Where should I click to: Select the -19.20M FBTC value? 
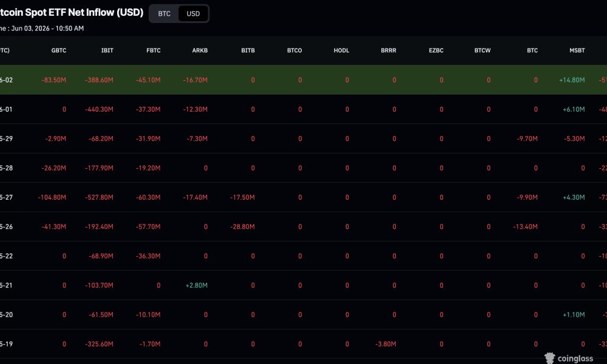tap(148, 168)
